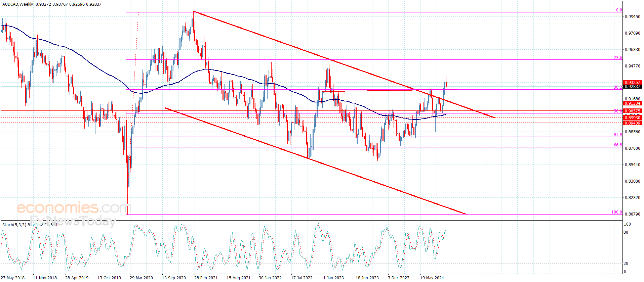Screen dimensions: 644x282
Task: Click the 0.82320 price axis label
Action: 632,198
